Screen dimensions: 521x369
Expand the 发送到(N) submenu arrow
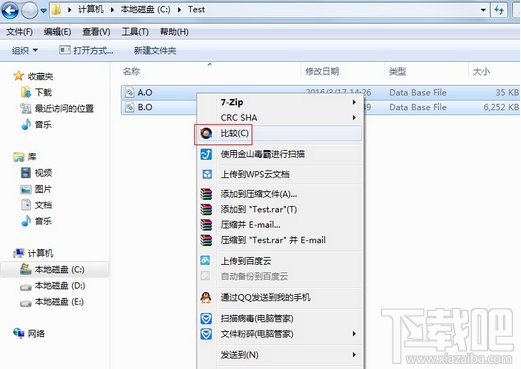[354, 355]
